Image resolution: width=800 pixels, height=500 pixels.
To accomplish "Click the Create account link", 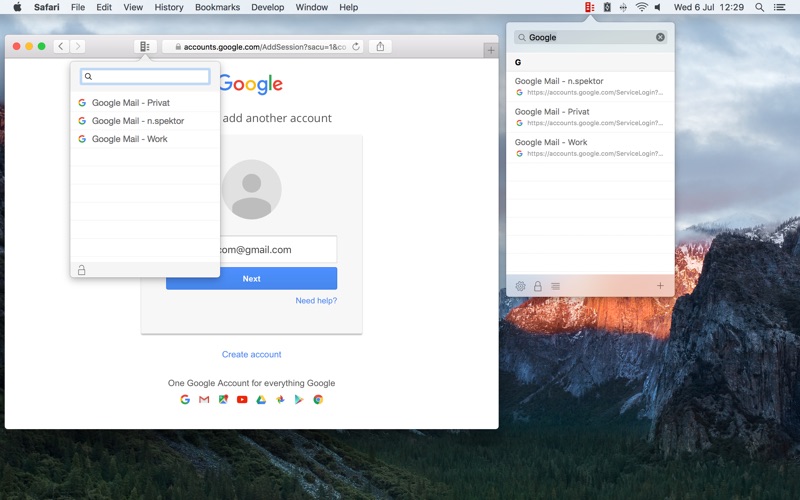I will (x=252, y=354).
